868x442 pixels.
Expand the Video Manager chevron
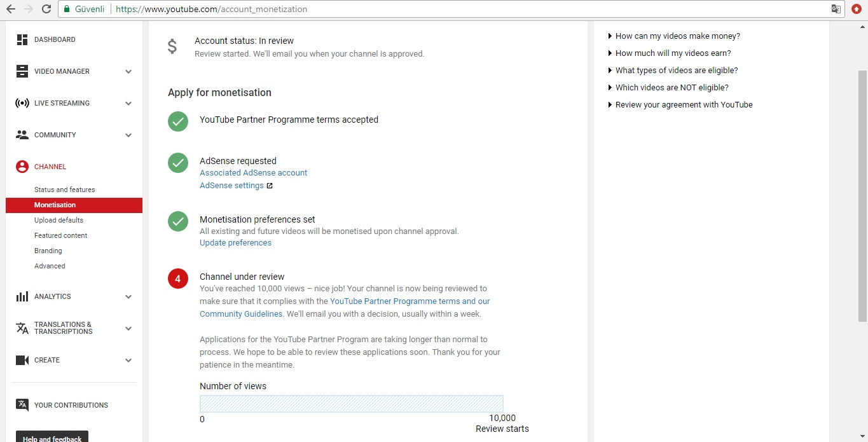click(x=128, y=72)
